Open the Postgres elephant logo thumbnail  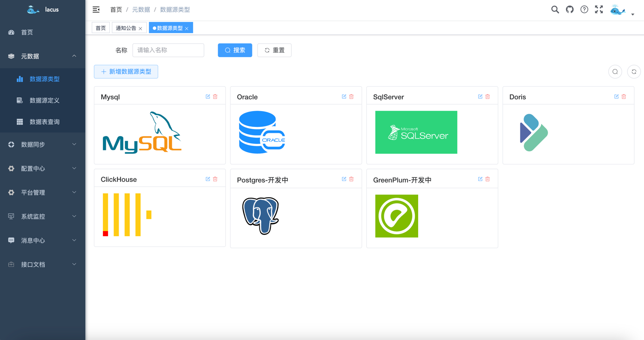[261, 216]
